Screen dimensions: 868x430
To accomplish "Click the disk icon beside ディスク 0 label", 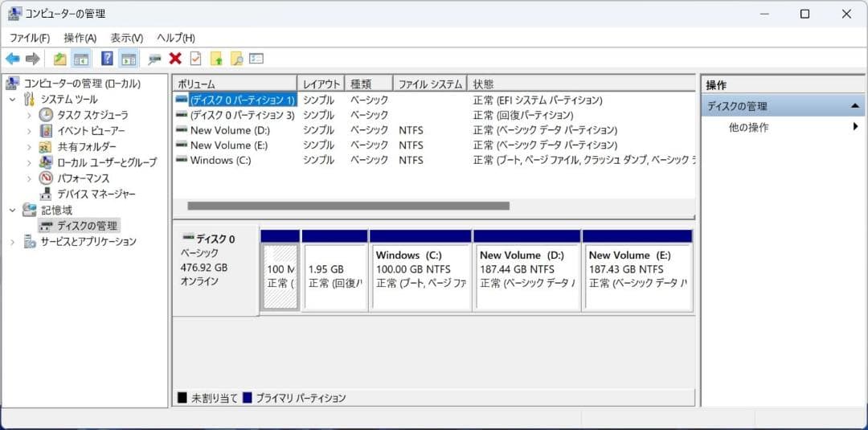I will [x=188, y=239].
